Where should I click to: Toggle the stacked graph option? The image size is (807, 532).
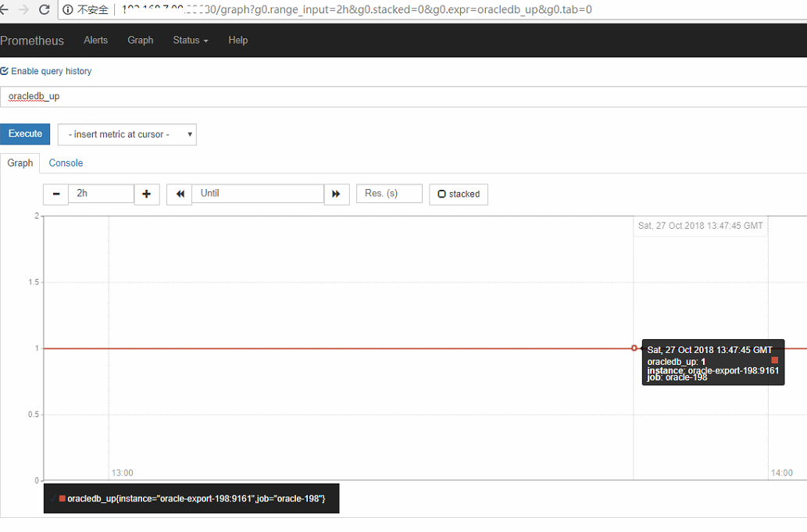click(459, 194)
